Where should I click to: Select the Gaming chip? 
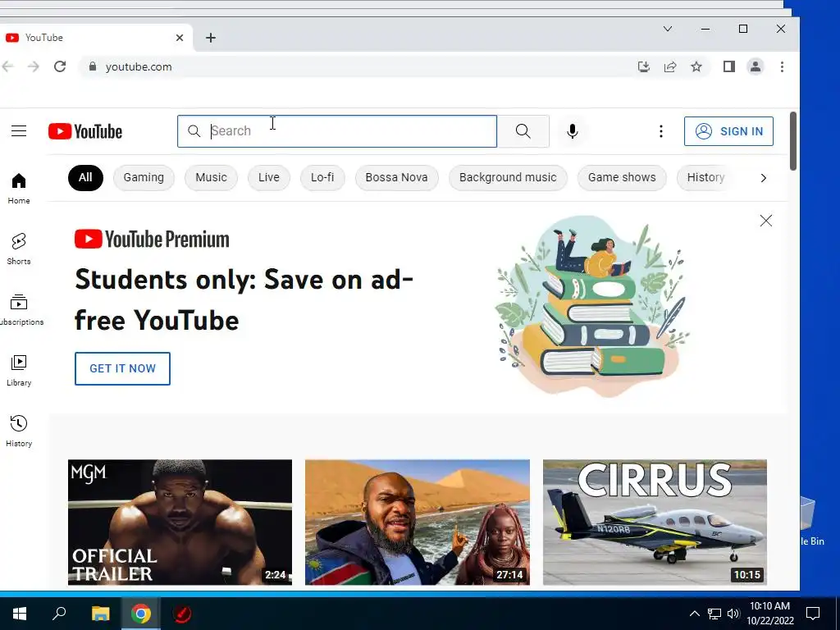pyautogui.click(x=144, y=178)
